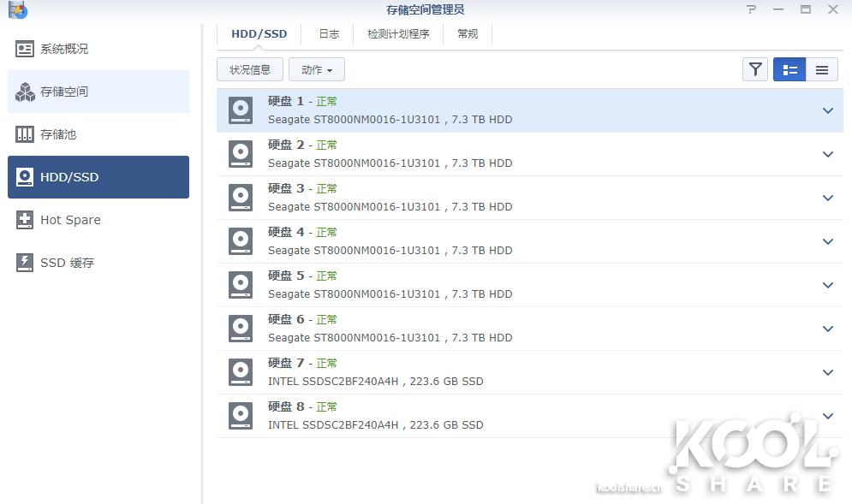Click the help question mark icon
Image resolution: width=852 pixels, height=504 pixels.
point(751,9)
